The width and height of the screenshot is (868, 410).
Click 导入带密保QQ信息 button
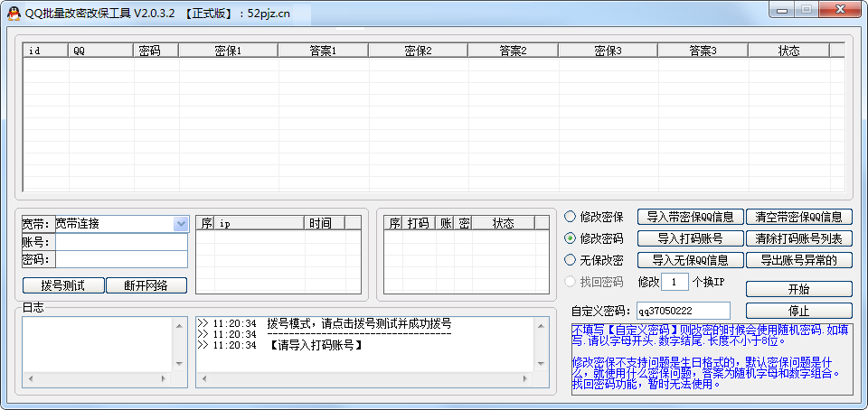click(x=691, y=217)
